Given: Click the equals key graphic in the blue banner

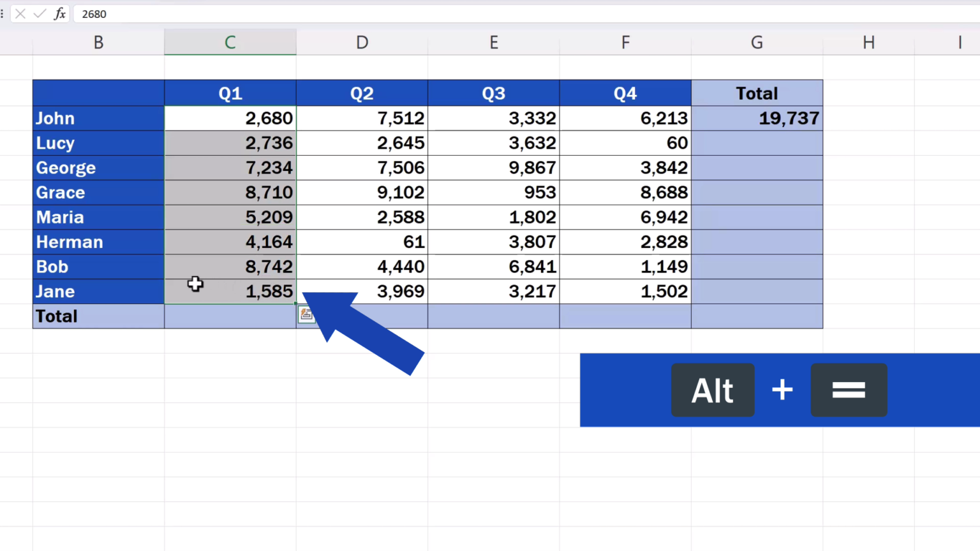Looking at the screenshot, I should coord(849,390).
